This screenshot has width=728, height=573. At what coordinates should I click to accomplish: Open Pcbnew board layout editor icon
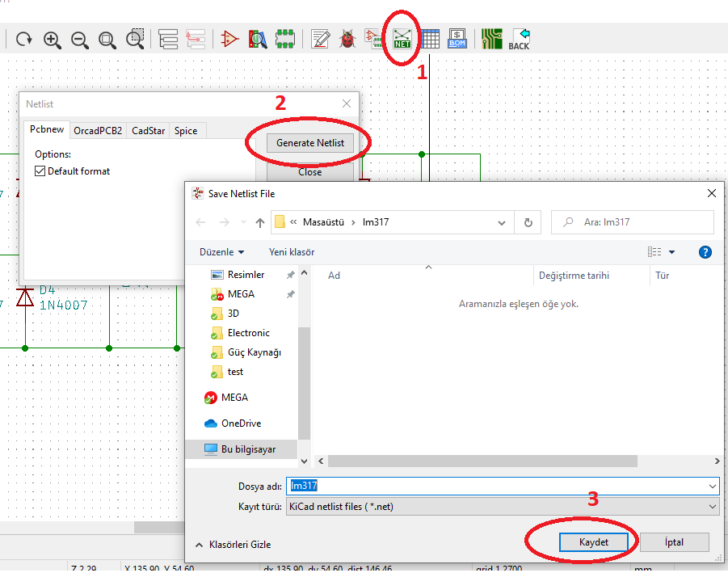click(491, 39)
